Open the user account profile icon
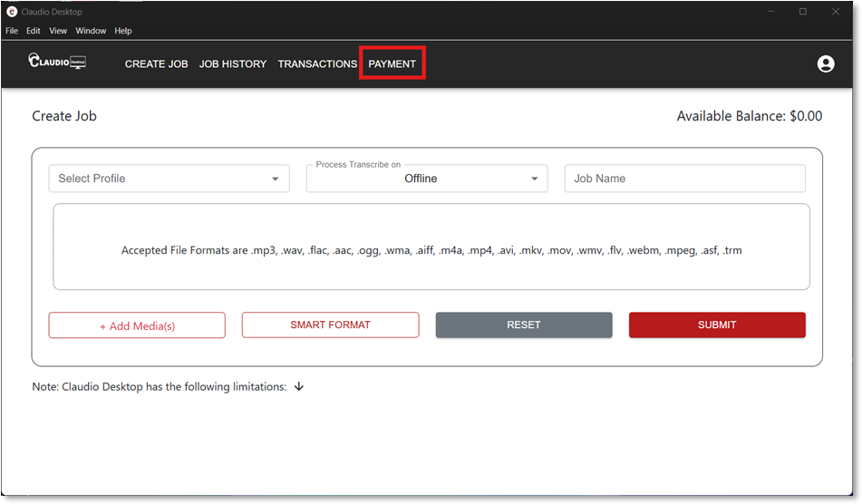Screen dimensions: 862x504 [x=825, y=63]
